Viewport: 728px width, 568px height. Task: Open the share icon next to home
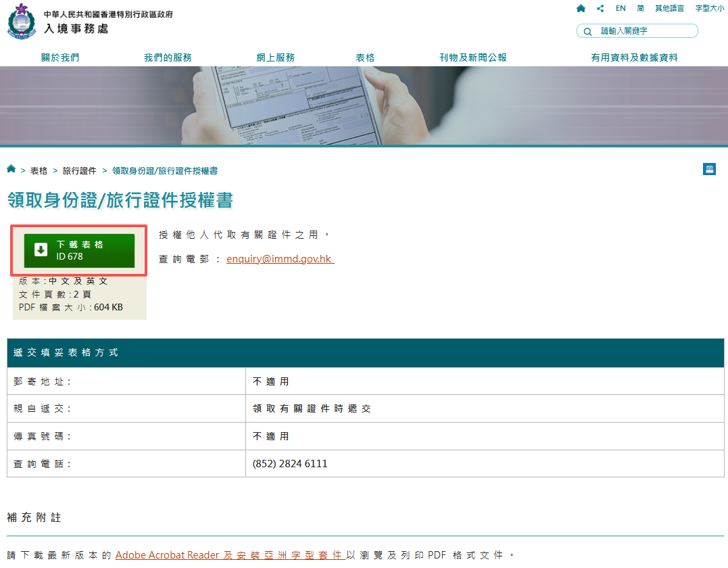pyautogui.click(x=599, y=8)
